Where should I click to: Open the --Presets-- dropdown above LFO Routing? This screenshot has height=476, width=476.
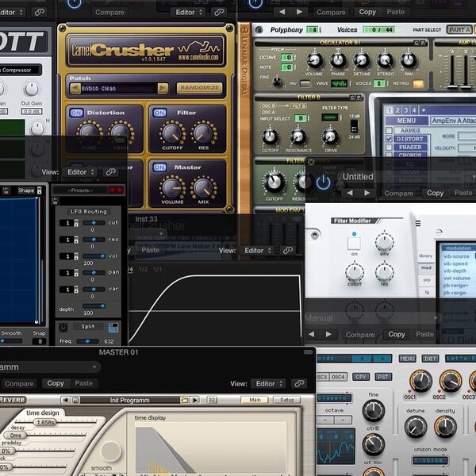[x=81, y=190]
